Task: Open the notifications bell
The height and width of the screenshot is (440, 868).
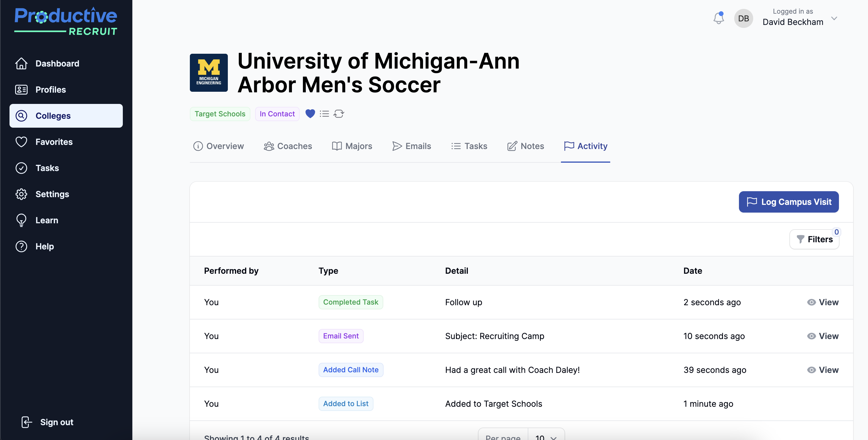Action: click(x=718, y=18)
